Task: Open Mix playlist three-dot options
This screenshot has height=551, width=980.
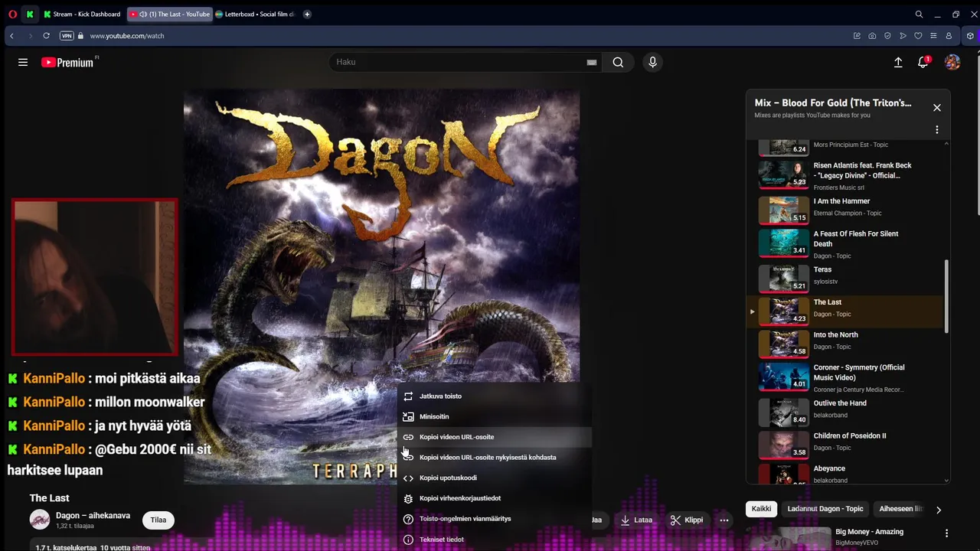Action: [x=936, y=130]
